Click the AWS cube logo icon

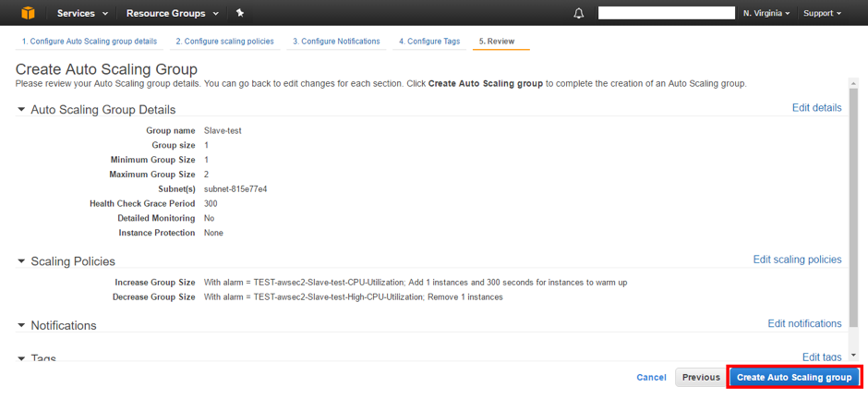point(28,13)
